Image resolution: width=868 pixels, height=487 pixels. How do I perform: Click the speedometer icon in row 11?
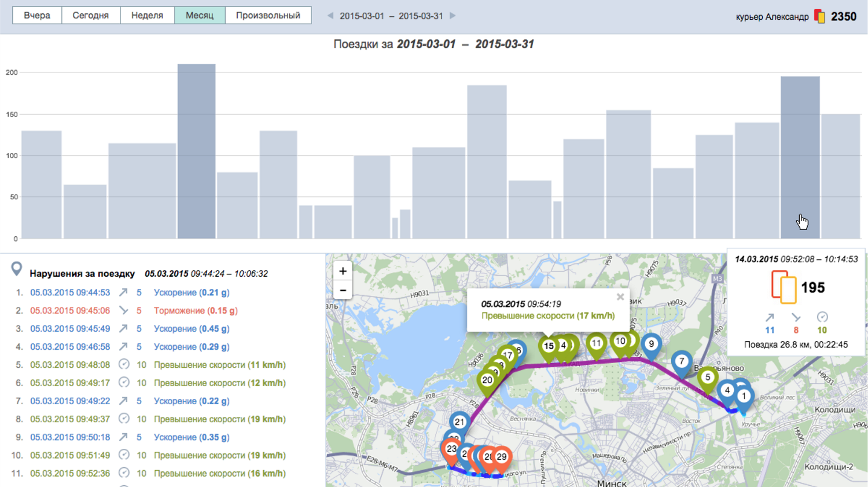pyautogui.click(x=124, y=473)
